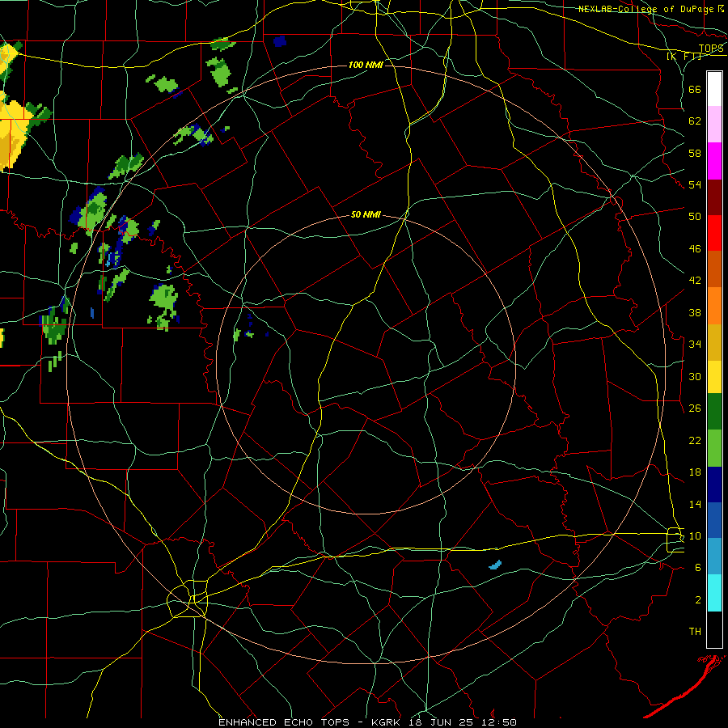
Task: Click the 50 NMI range ring label
Action: (x=366, y=214)
